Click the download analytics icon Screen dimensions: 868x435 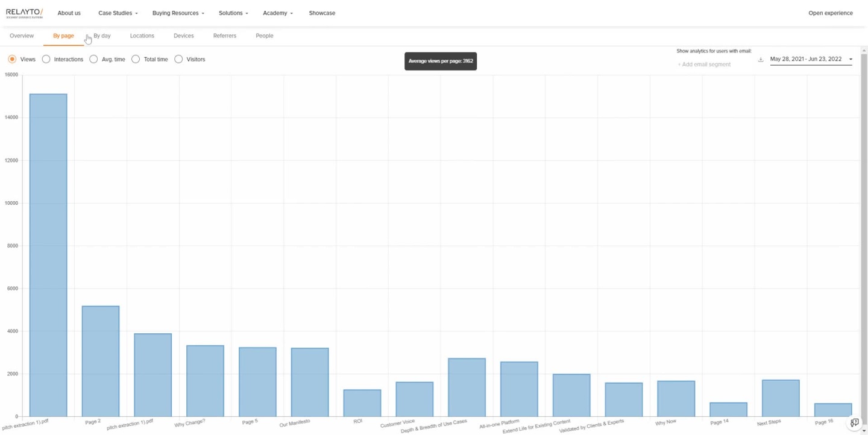(x=761, y=60)
